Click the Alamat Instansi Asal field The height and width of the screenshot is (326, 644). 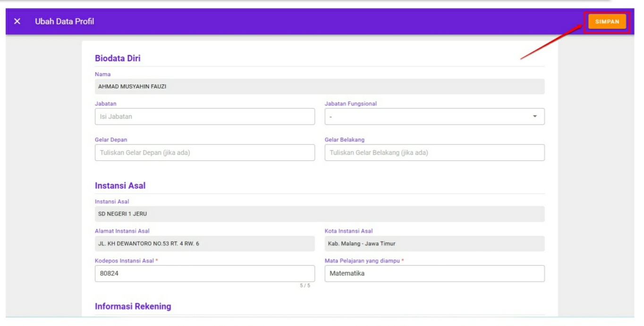tap(204, 243)
